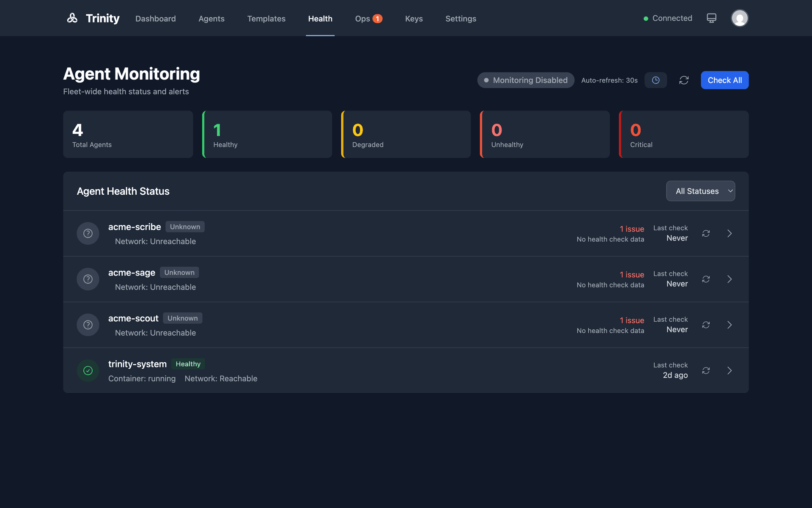Expand details for trinity-system agent row

(730, 370)
